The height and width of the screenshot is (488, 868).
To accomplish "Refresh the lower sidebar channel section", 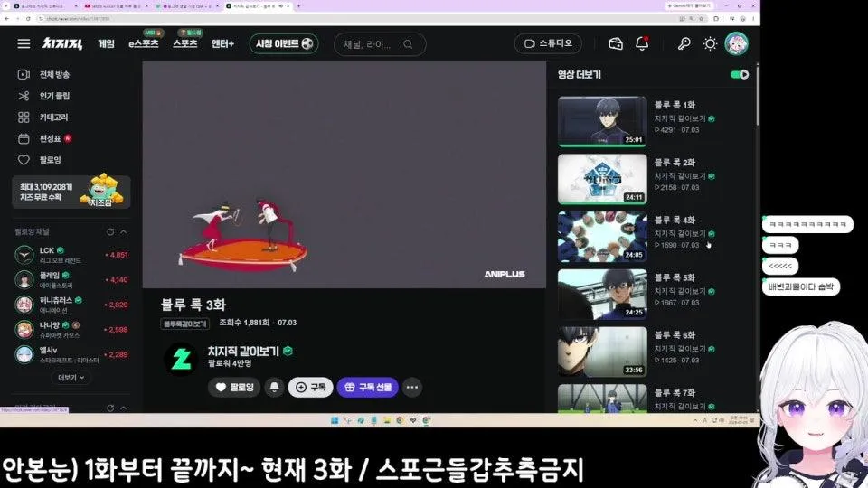I will 110,408.
